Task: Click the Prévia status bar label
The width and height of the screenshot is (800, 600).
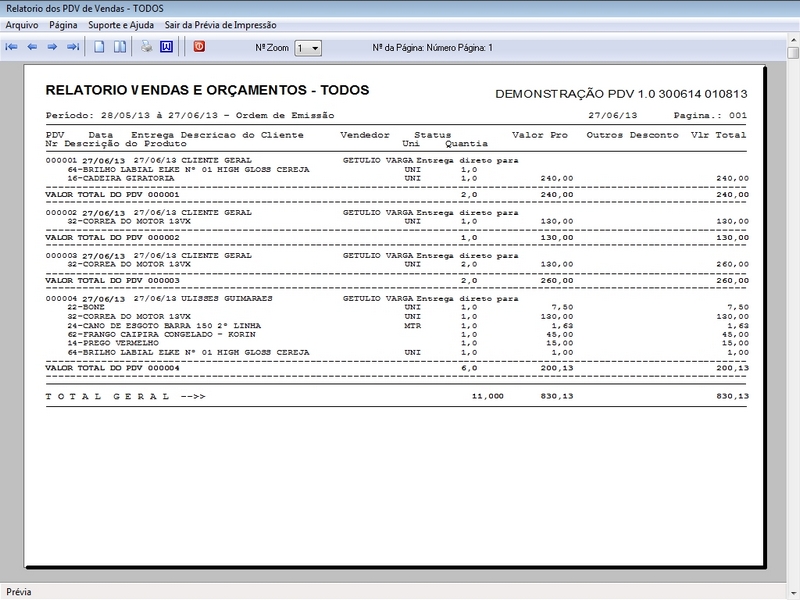Action: click(x=19, y=592)
